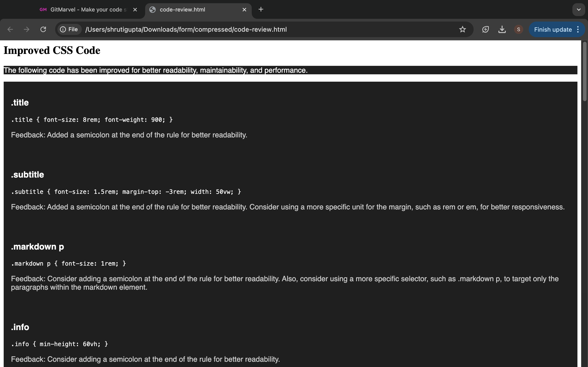Click the forward navigation arrow

tap(26, 29)
